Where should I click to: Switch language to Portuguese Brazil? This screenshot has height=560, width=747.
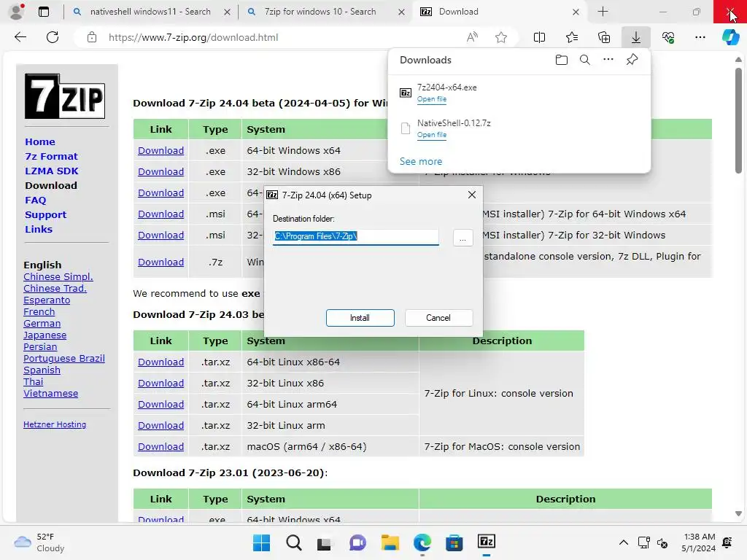[64, 359]
